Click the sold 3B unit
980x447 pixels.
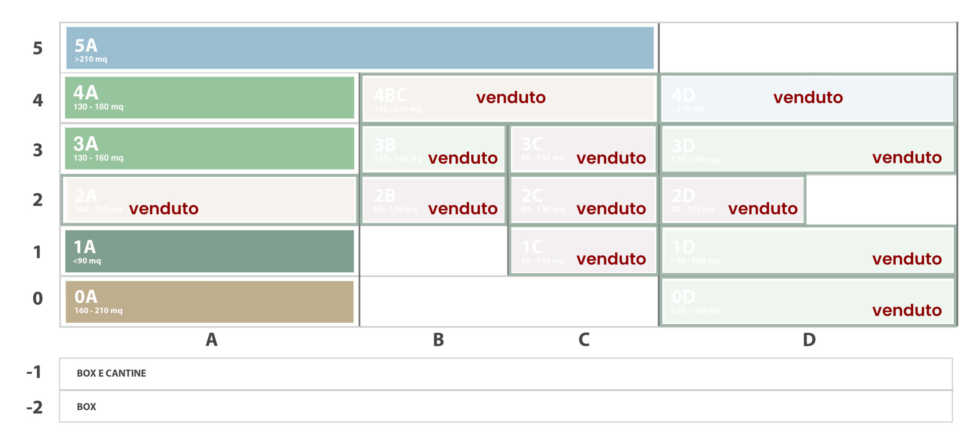pyautogui.click(x=433, y=149)
